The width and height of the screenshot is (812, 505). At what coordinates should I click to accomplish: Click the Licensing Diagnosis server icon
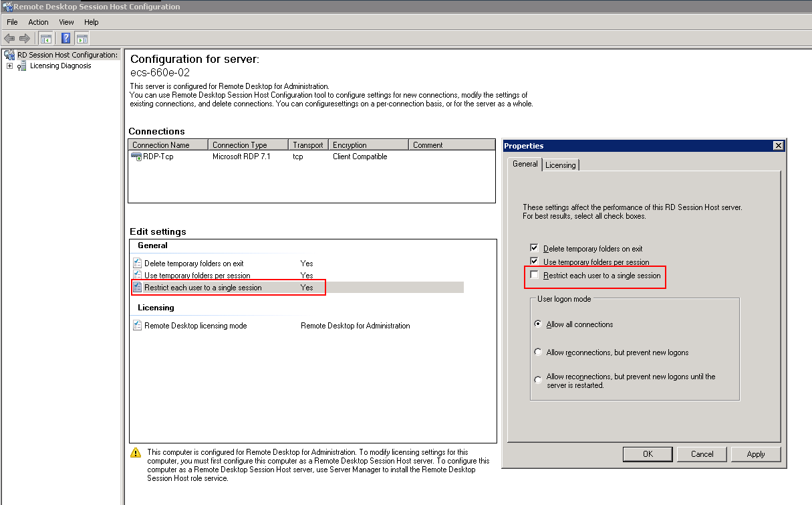(23, 66)
